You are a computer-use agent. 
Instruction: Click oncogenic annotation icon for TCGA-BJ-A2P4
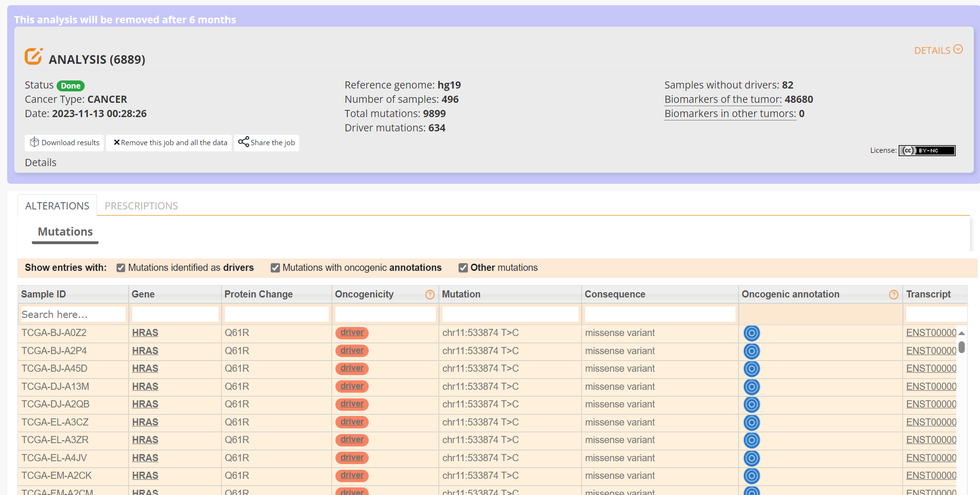point(752,351)
